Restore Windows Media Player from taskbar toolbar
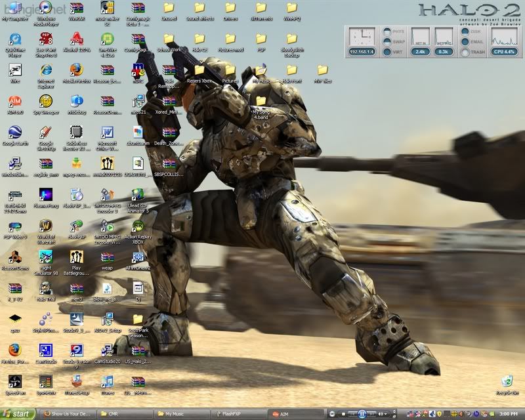The image size is (525, 420). 394,416
